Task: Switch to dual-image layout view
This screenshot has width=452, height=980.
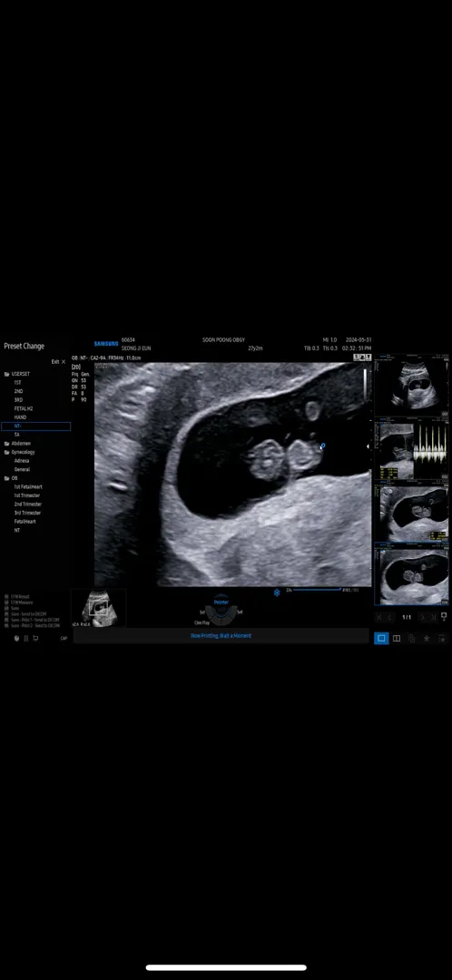Action: coord(397,638)
